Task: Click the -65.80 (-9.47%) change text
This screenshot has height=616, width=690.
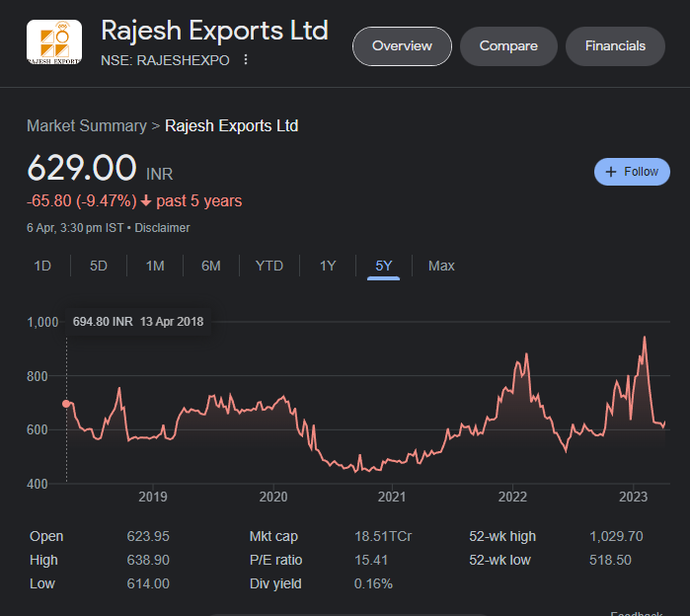Action: pos(82,201)
